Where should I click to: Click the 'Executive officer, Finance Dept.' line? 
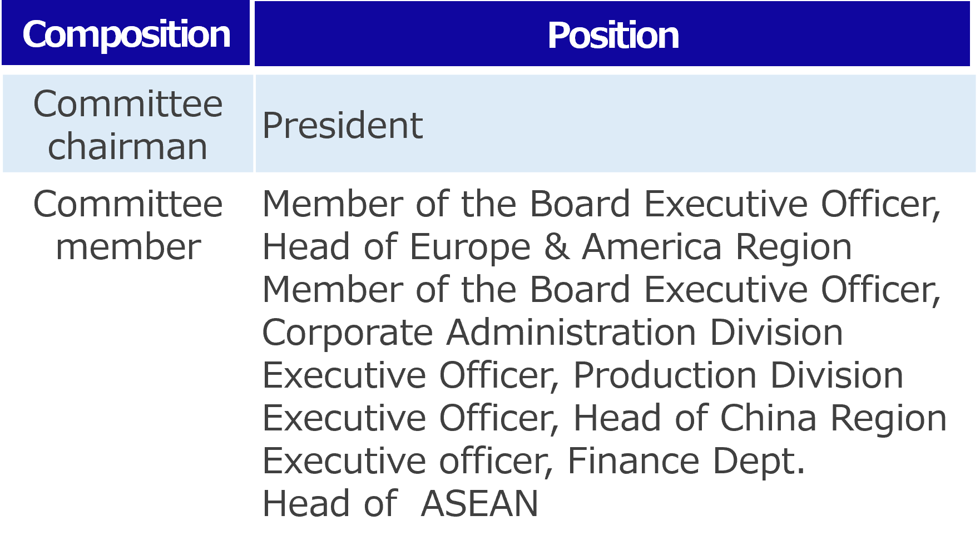(x=533, y=461)
